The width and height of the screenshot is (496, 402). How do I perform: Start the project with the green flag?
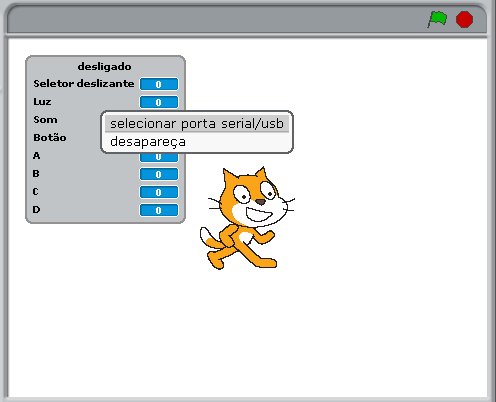pyautogui.click(x=438, y=19)
